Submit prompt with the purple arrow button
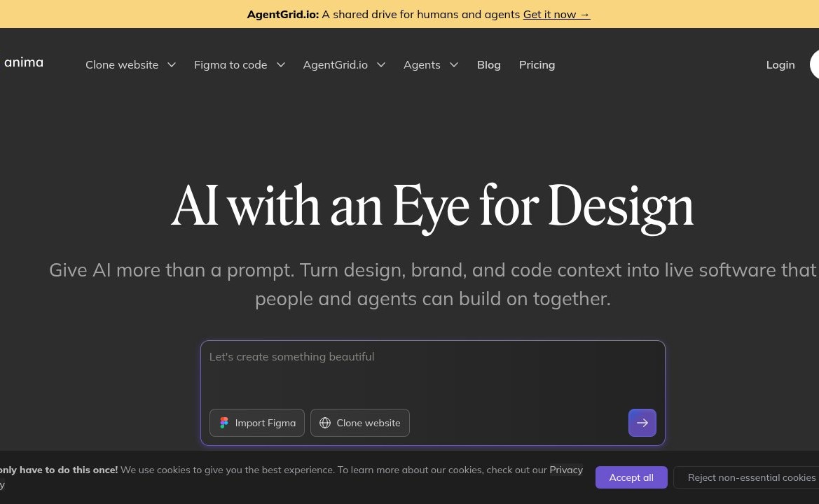 [642, 423]
